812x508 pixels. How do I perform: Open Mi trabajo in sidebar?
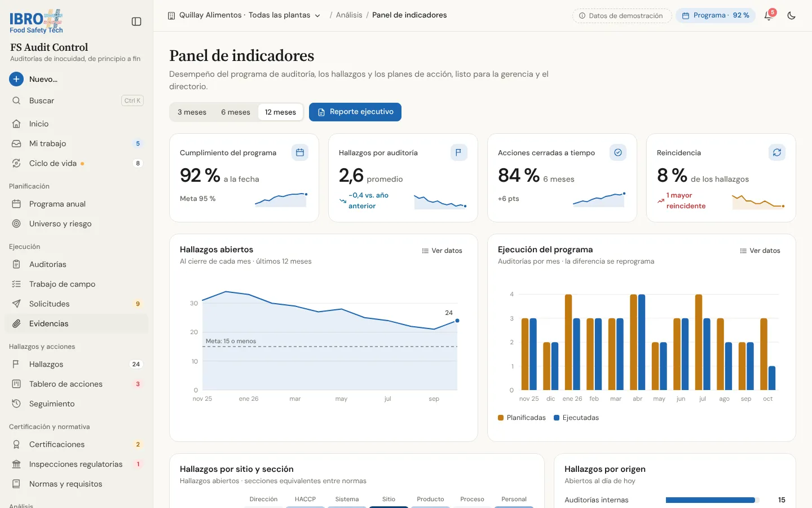[77, 143]
